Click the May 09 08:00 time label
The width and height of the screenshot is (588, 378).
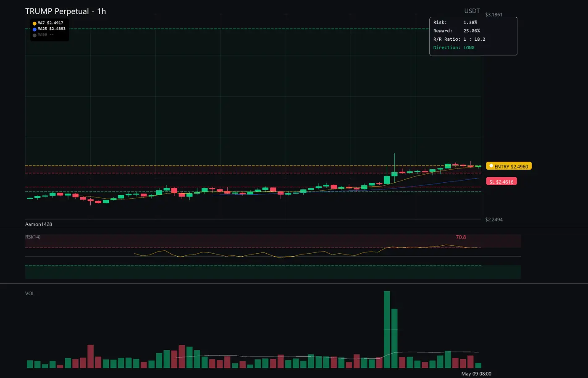pyautogui.click(x=476, y=374)
